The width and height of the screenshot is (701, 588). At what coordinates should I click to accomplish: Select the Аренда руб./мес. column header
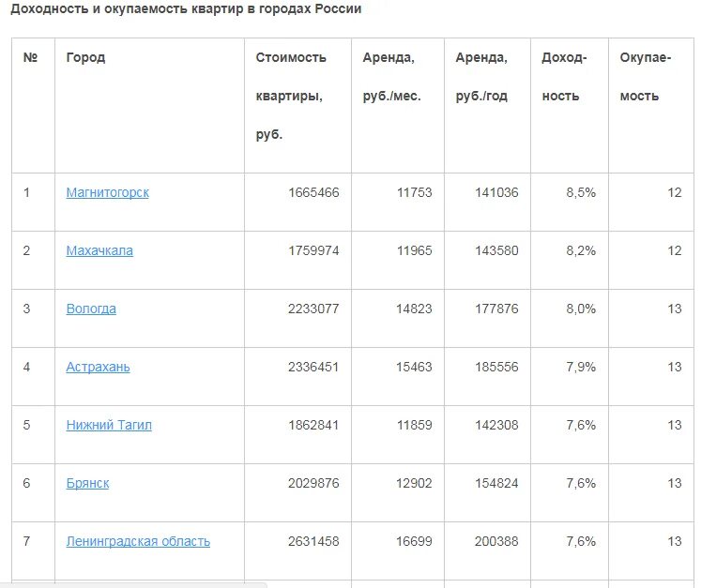click(390, 76)
